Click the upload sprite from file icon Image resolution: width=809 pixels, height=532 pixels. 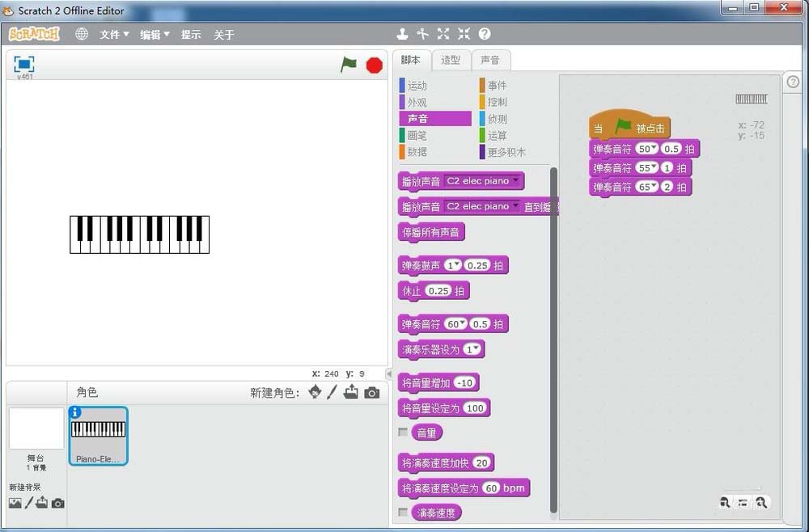[x=350, y=391]
